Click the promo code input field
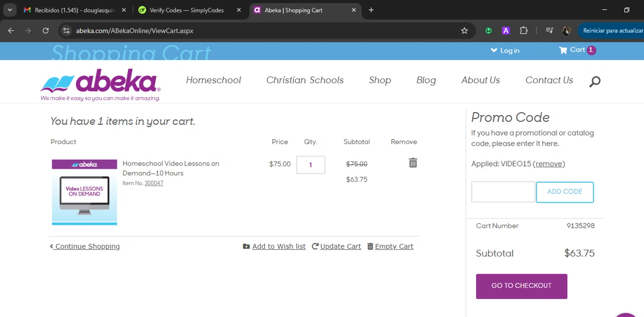Screen dimensions: 644x317 [x=503, y=192]
